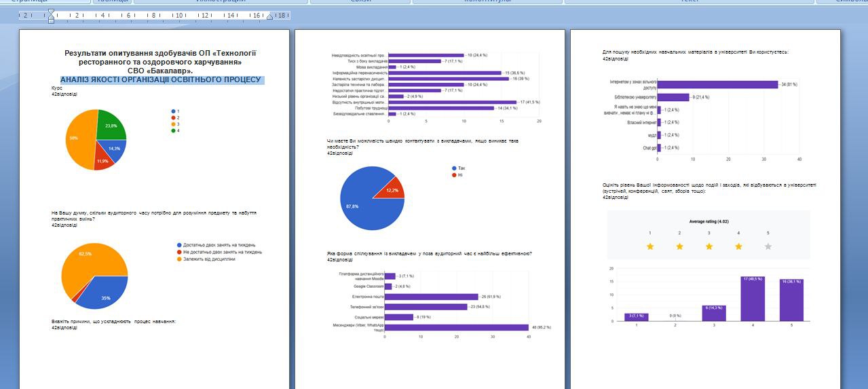Click the red 12,2% pie slice
This screenshot has height=389, width=868.
393,188
